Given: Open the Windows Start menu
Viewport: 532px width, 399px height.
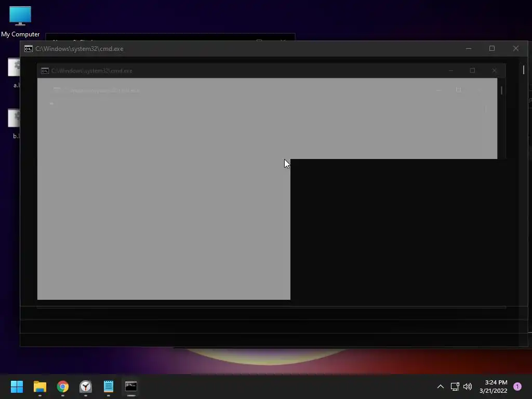Looking at the screenshot, I should [x=17, y=387].
